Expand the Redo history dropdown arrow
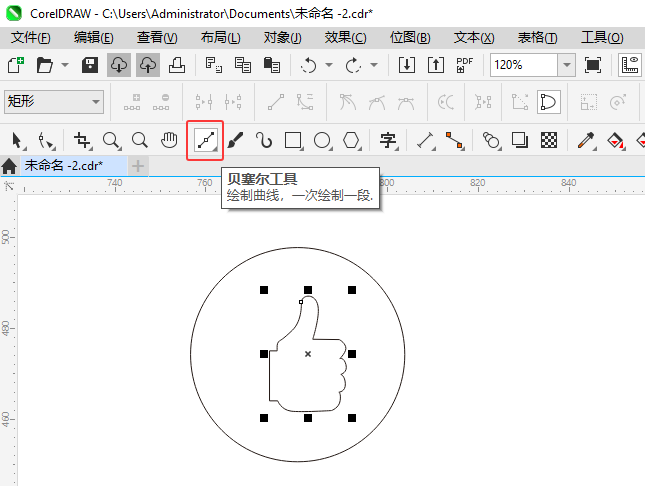 374,65
